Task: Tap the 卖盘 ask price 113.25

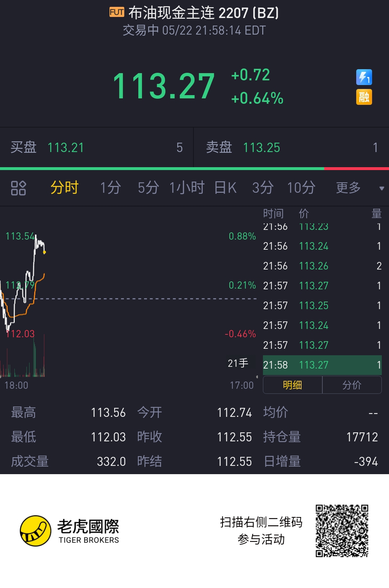Action: 261,148
